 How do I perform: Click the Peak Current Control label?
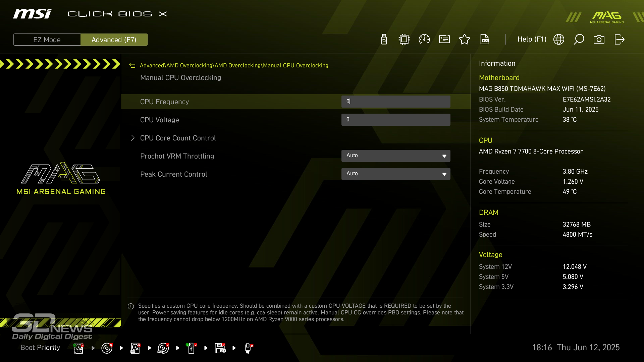[174, 174]
